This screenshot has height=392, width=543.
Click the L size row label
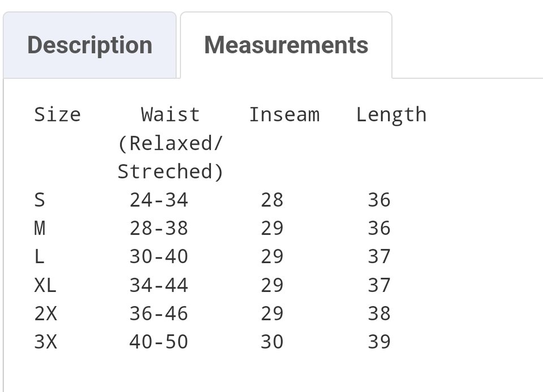40,257
